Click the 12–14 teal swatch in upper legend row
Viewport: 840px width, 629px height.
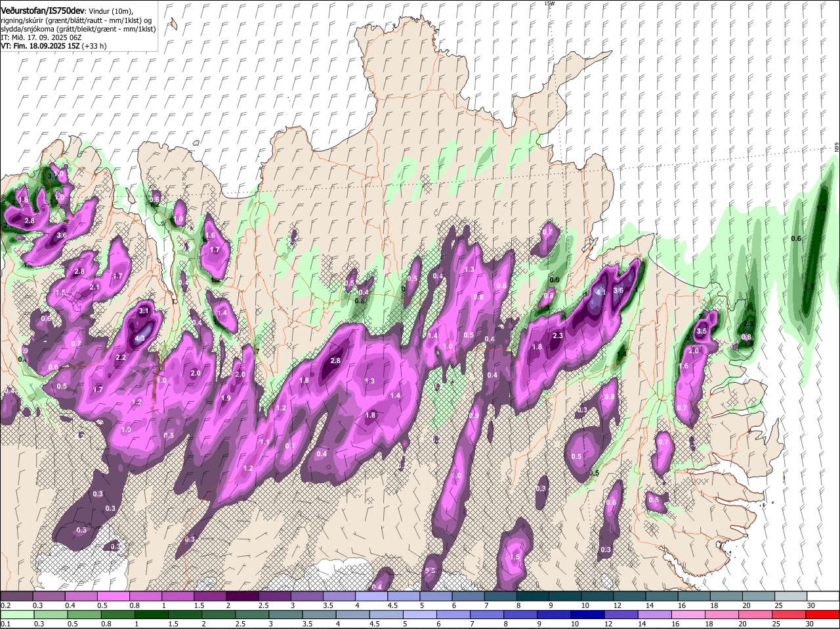pos(630,596)
